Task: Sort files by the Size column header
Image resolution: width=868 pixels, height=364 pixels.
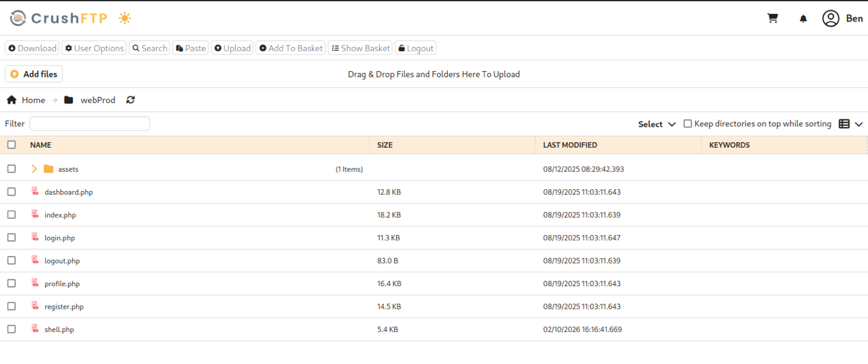Action: pos(385,145)
